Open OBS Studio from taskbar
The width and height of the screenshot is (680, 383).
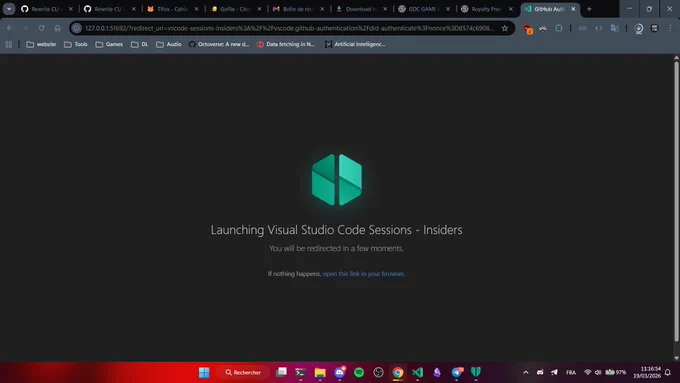pos(378,372)
